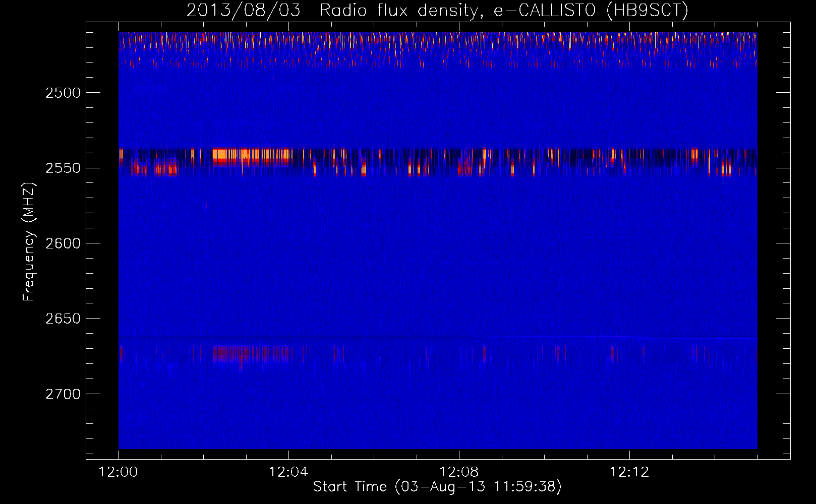Click the 'Start Time (03-Aug-13 11:59:38)' label

pos(437,487)
